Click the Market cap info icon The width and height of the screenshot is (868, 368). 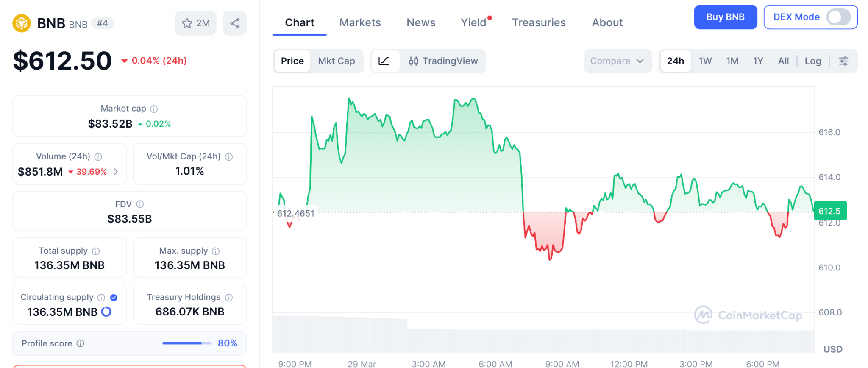coord(154,109)
